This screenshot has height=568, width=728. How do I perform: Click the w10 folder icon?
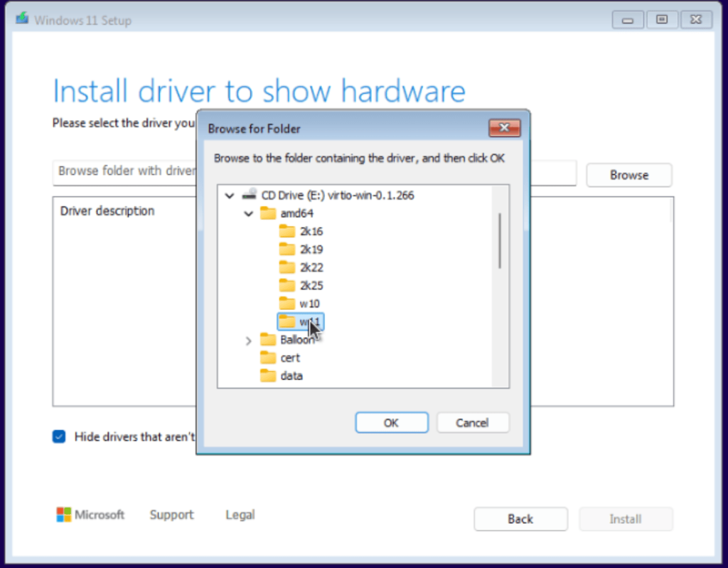(287, 304)
